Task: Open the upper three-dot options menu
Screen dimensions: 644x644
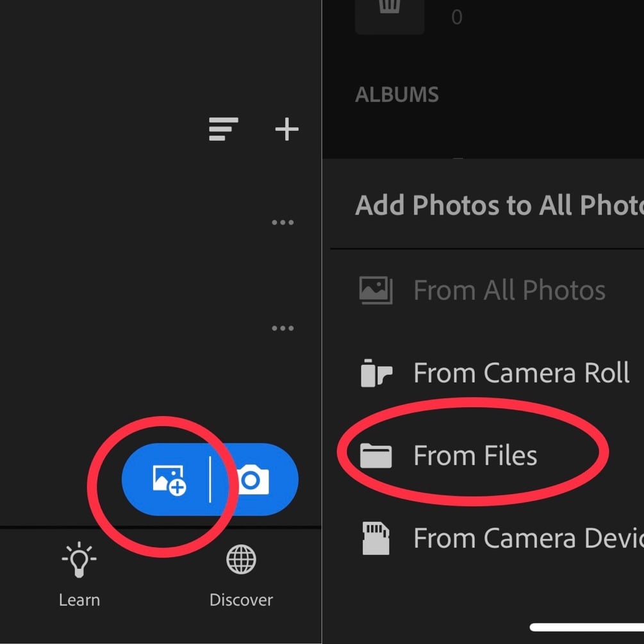Action: [x=283, y=223]
